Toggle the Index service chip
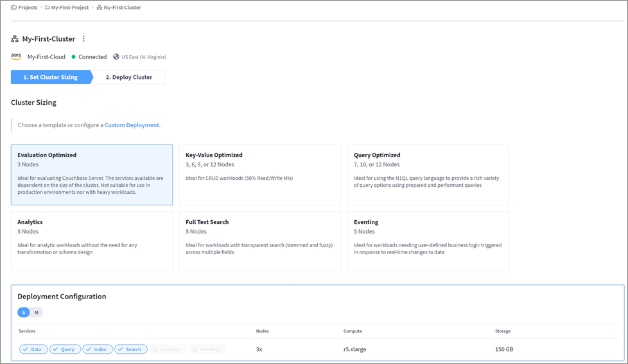This screenshot has height=364, width=628. 98,349
